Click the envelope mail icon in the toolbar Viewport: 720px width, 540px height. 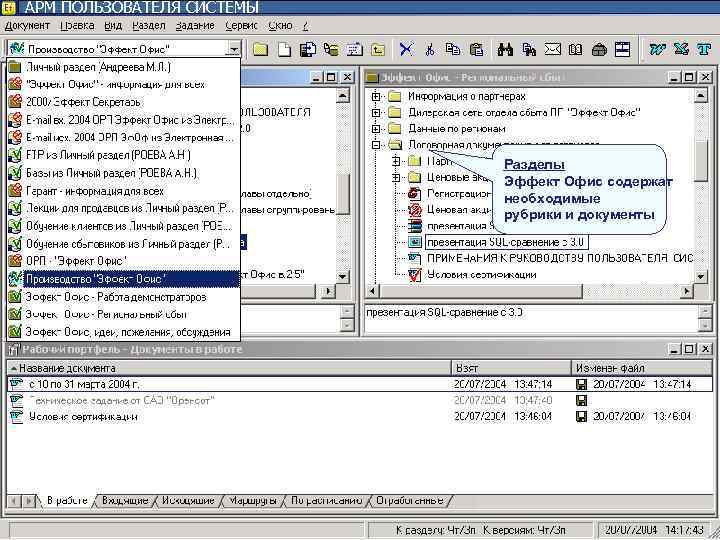click(x=552, y=49)
